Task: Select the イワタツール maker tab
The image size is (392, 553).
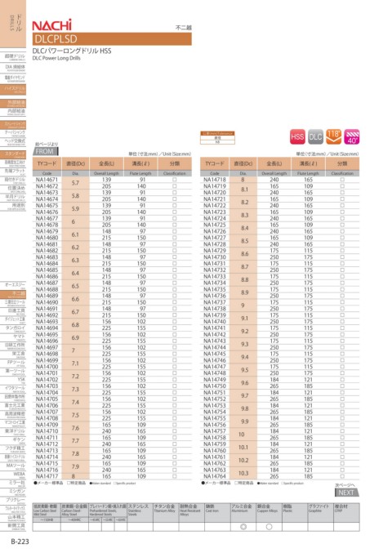Action: (x=13, y=389)
